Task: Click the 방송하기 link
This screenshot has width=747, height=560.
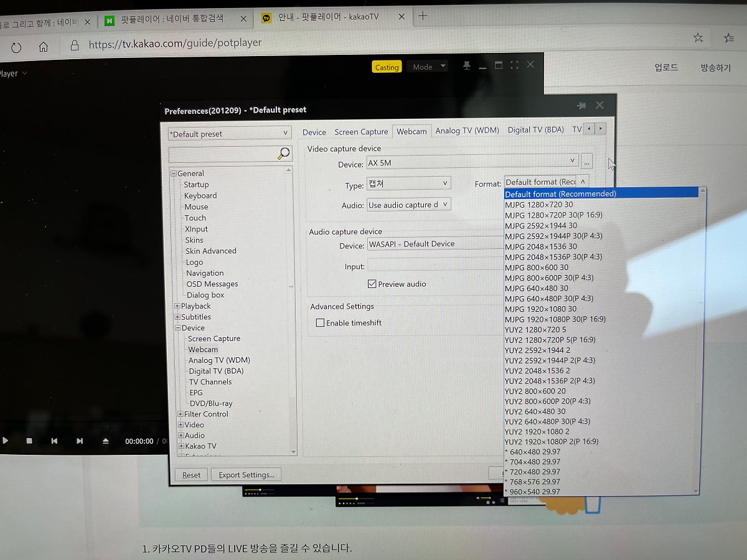Action: (x=716, y=67)
